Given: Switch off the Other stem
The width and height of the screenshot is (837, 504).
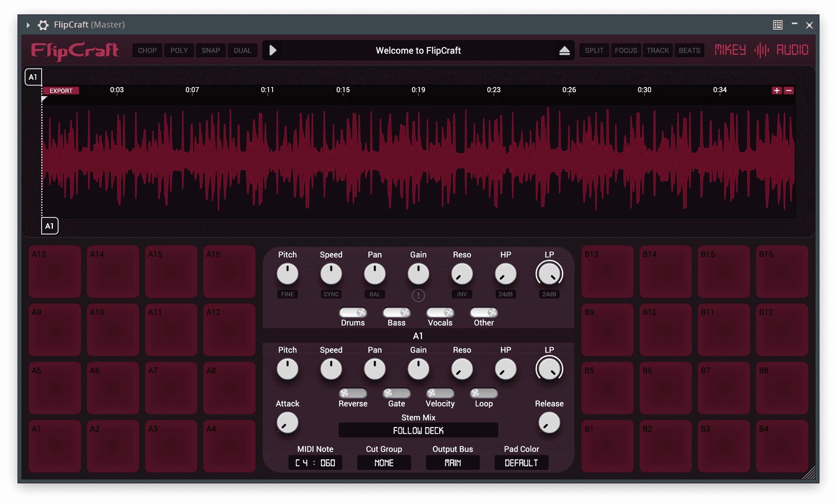Looking at the screenshot, I should (484, 312).
